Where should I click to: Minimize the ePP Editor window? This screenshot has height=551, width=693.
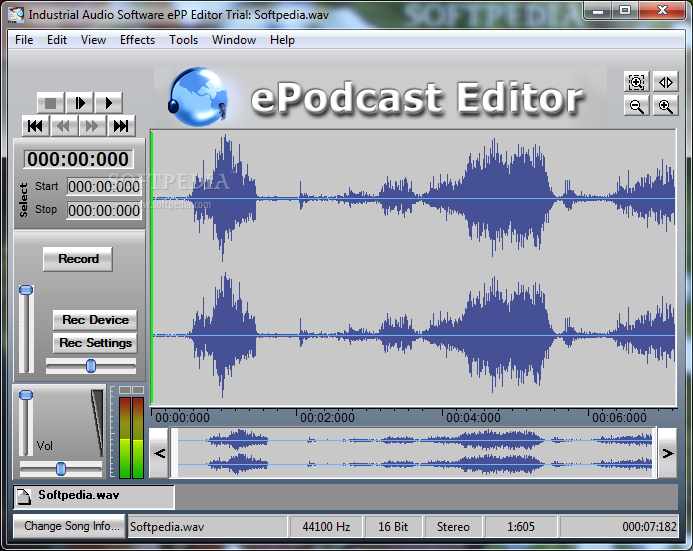(598, 11)
